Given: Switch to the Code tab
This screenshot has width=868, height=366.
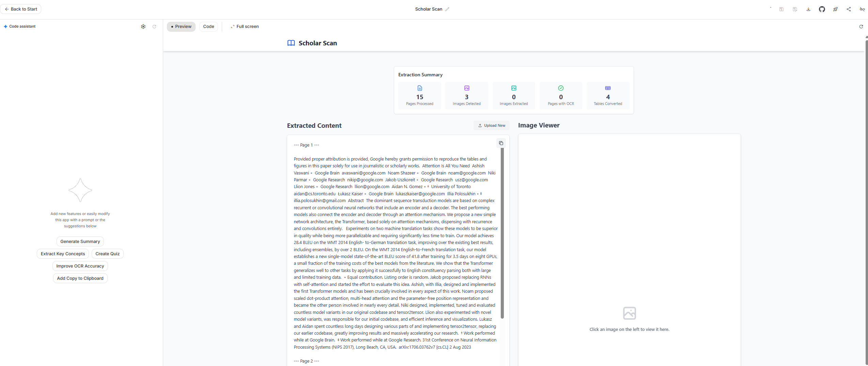Looking at the screenshot, I should click(x=208, y=27).
